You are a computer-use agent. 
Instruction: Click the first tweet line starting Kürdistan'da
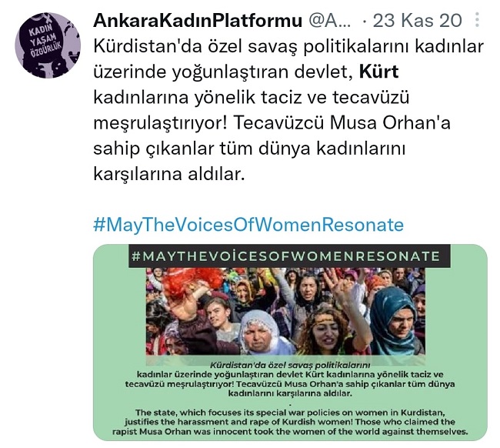tap(288, 46)
